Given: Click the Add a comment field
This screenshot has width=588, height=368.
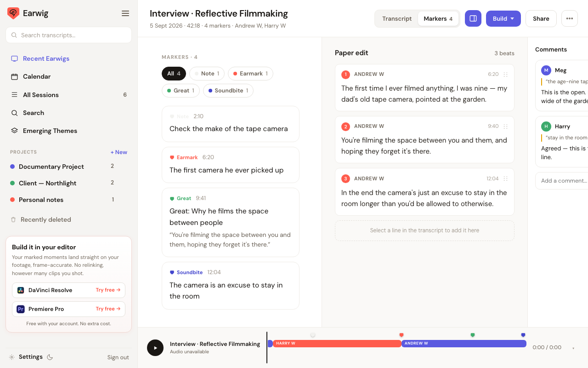Looking at the screenshot, I should coord(562,181).
